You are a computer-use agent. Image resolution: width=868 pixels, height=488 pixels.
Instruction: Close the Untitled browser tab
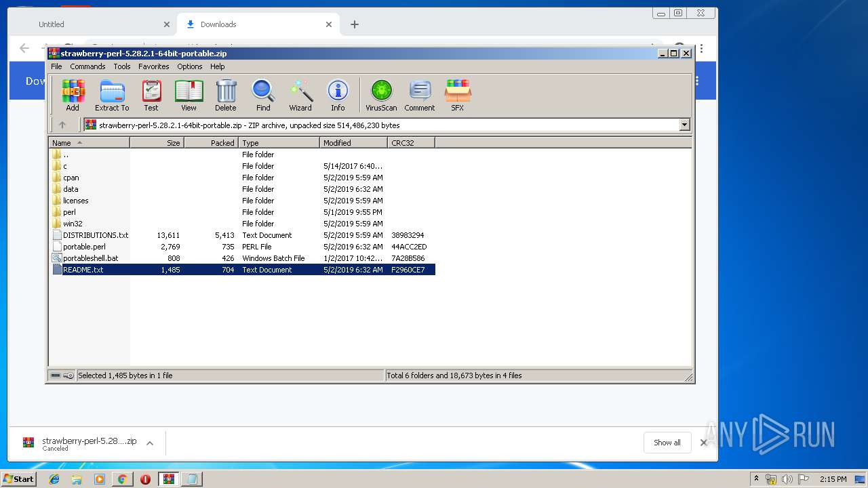point(167,24)
